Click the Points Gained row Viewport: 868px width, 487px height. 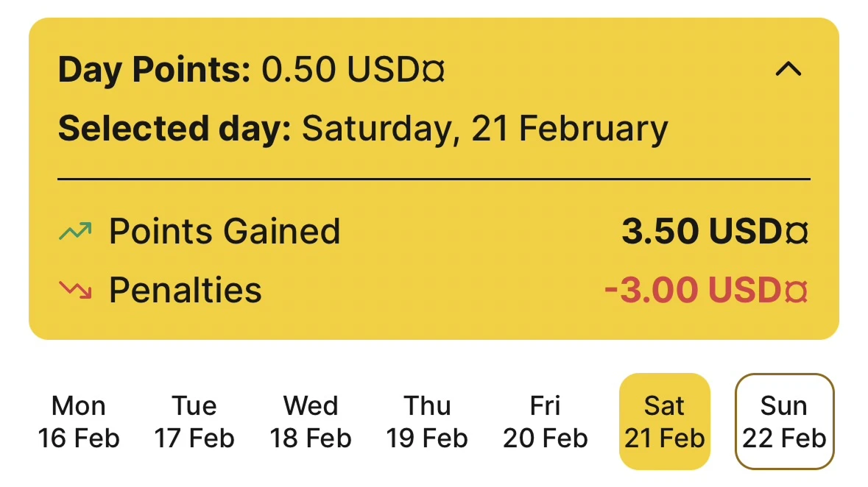pos(225,230)
